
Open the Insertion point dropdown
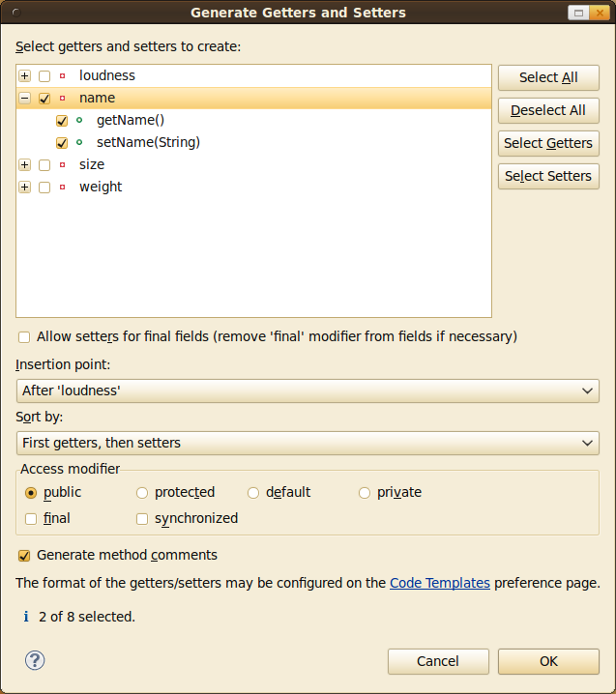point(308,390)
